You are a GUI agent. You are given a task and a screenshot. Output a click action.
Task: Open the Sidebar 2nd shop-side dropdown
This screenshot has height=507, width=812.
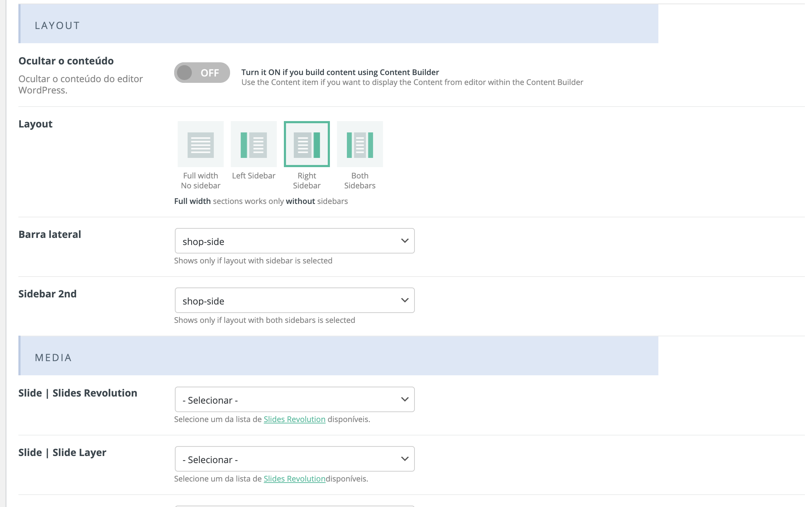(295, 300)
